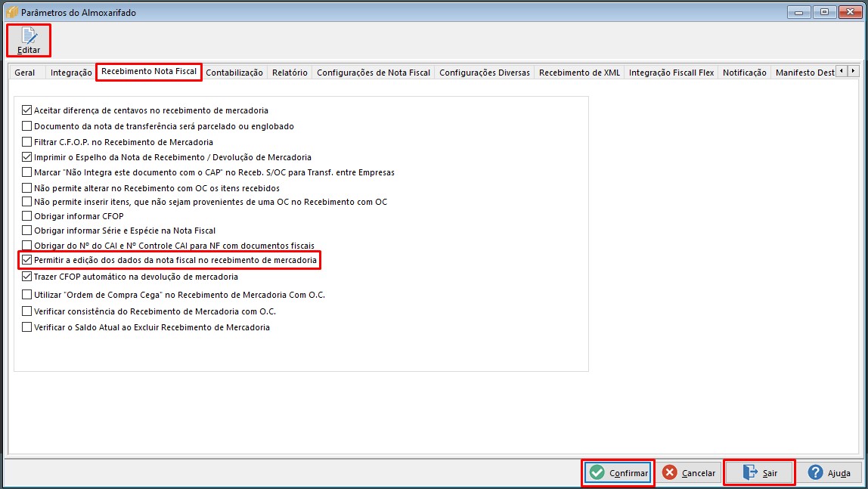
Task: Enable Documento da nota de transferência checkbox
Action: 26,126
